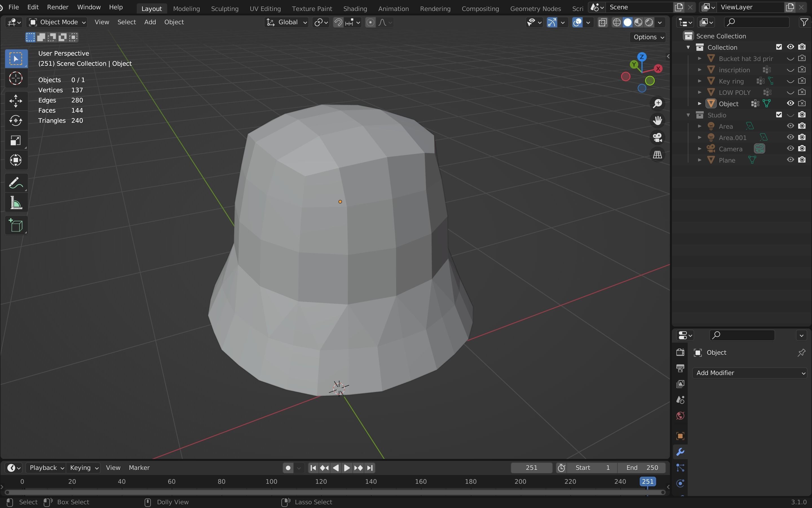812x508 pixels.
Task: Open the timeline Marker menu
Action: [139, 468]
